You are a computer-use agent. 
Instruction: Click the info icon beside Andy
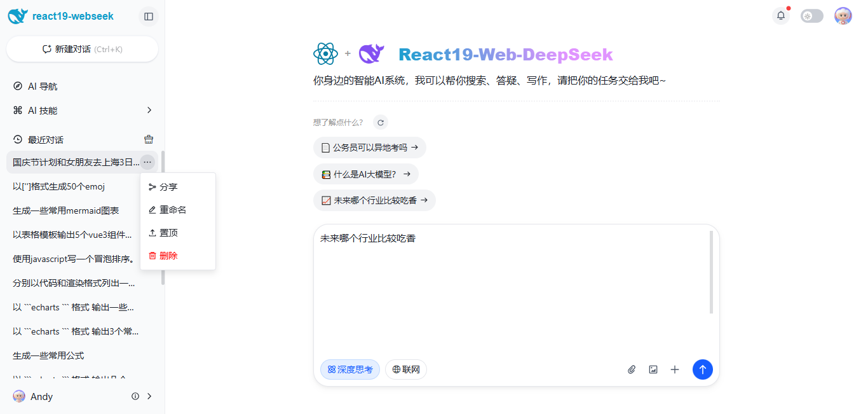point(135,396)
